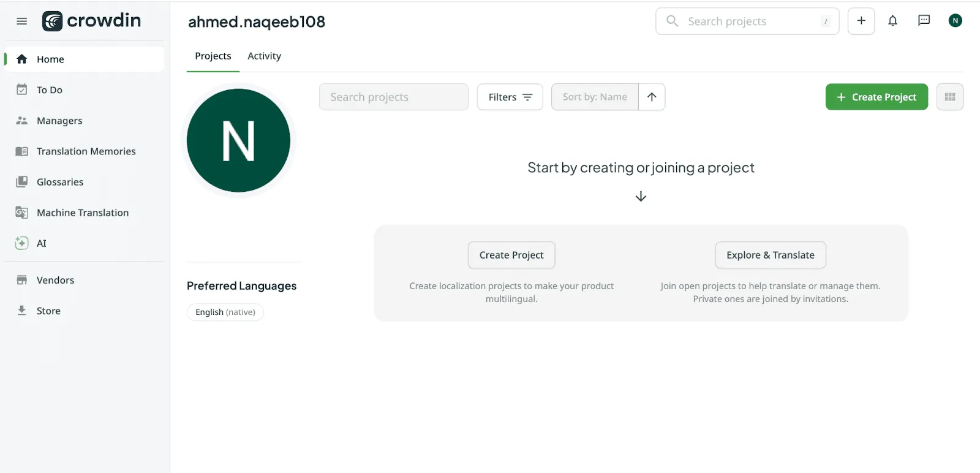Open the Crowdin Store
980x473 pixels.
coord(48,310)
